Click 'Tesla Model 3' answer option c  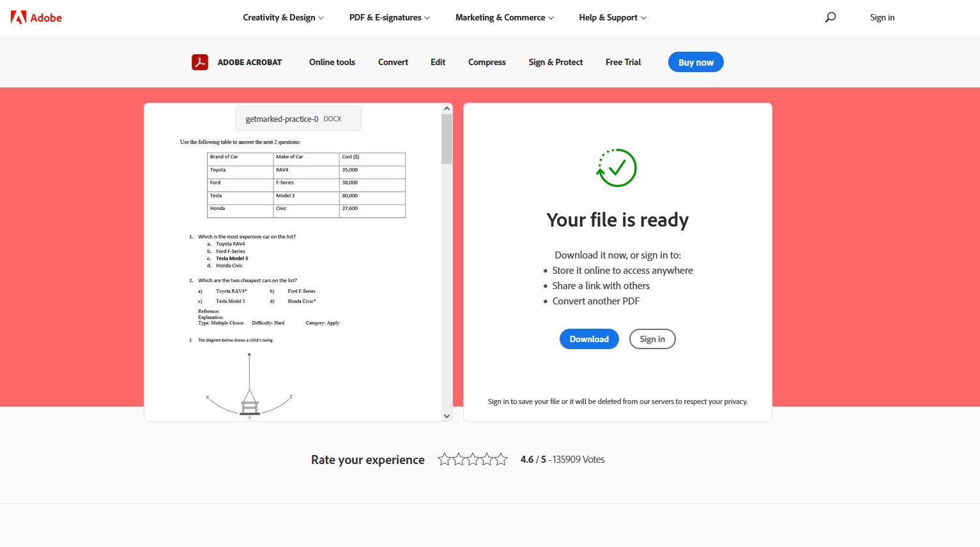click(231, 259)
